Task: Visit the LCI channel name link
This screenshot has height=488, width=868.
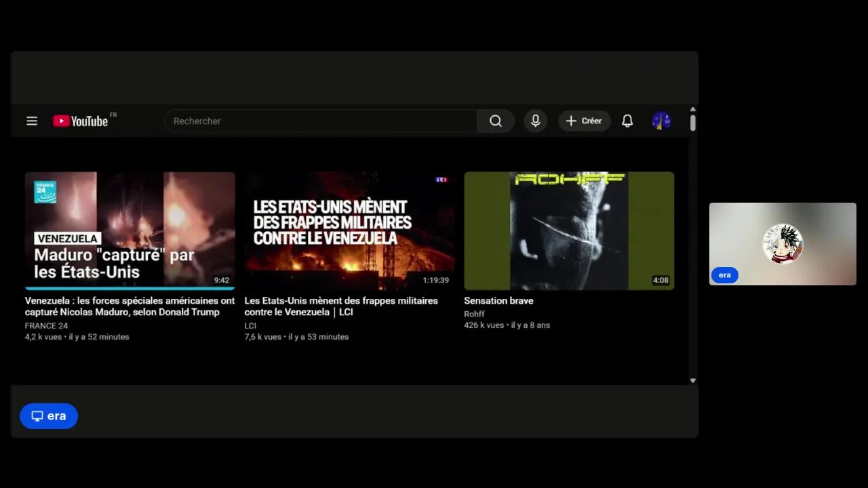Action: (250, 325)
